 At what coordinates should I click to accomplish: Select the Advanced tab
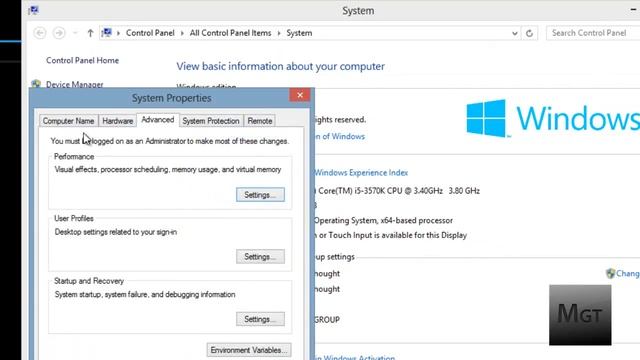tap(158, 120)
